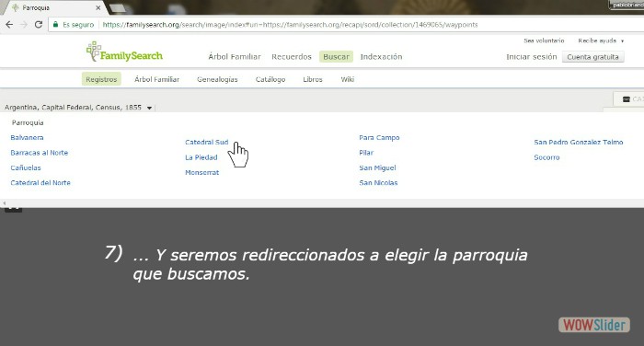Click the Cuenta gratuita button
This screenshot has height=346, width=644.
[592, 57]
